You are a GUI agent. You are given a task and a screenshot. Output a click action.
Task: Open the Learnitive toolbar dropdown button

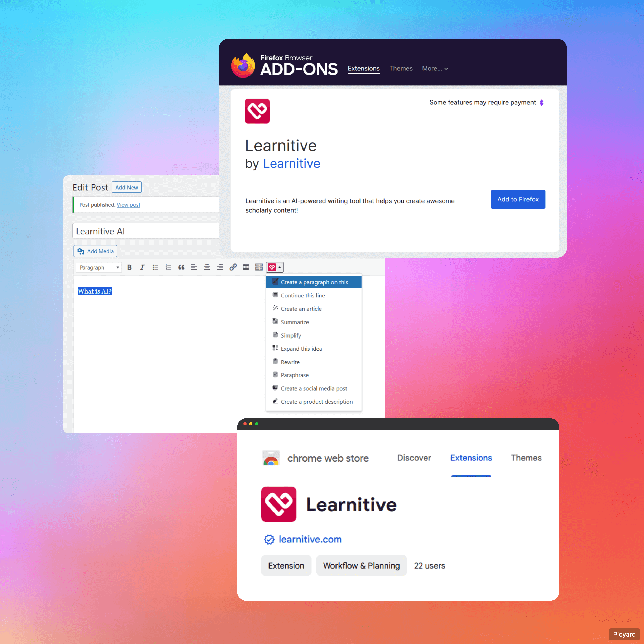click(275, 267)
